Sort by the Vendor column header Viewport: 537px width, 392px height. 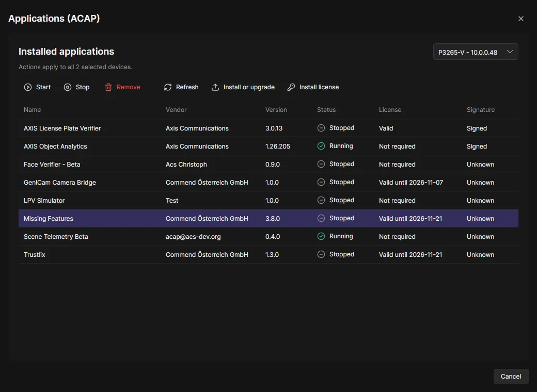coord(176,110)
